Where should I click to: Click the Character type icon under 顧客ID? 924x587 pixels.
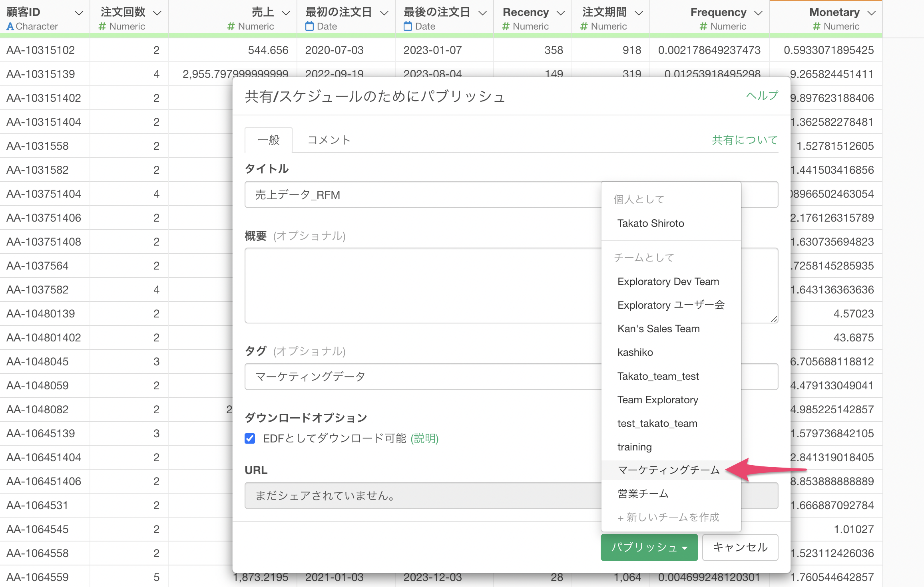click(x=10, y=26)
